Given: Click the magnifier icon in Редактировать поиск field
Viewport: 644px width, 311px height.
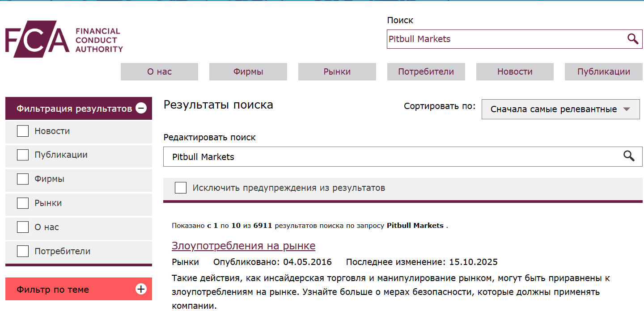Looking at the screenshot, I should pos(629,156).
